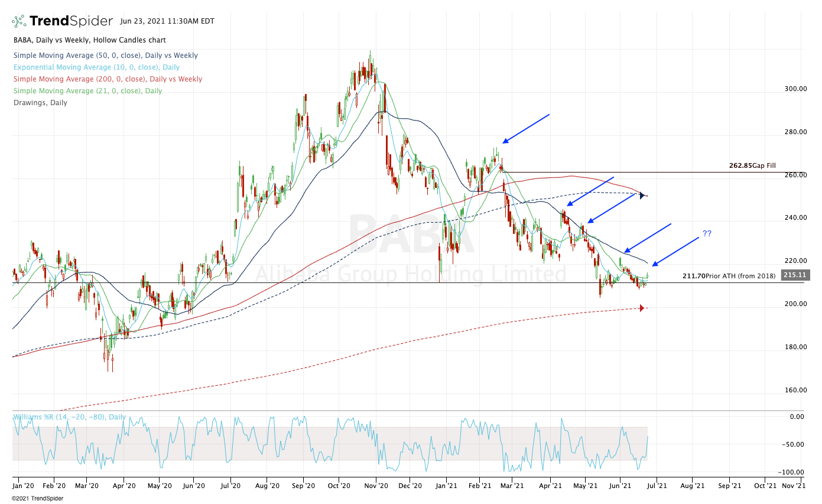Click the Sep '20 date axis label
Image resolution: width=822 pixels, height=504 pixels.
[x=303, y=486]
